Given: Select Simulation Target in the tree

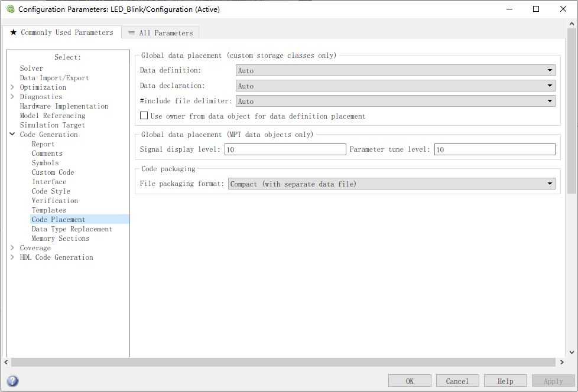Looking at the screenshot, I should [x=53, y=125].
